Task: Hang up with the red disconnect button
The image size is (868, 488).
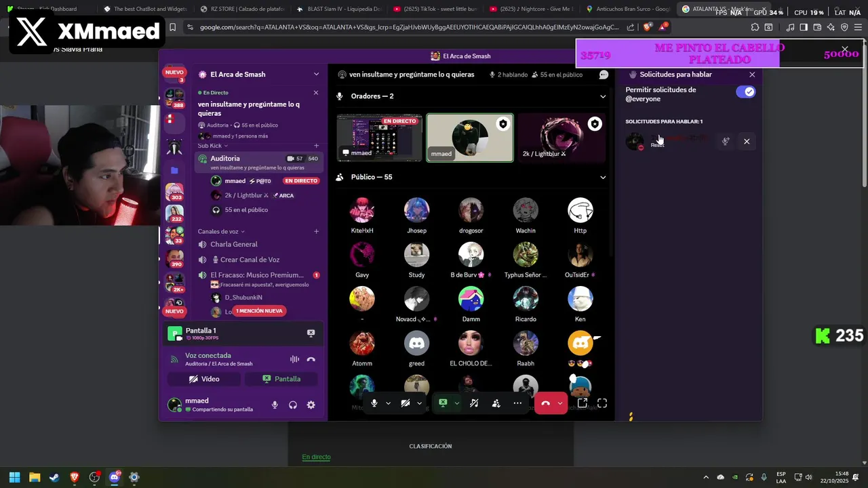Action: point(546,403)
